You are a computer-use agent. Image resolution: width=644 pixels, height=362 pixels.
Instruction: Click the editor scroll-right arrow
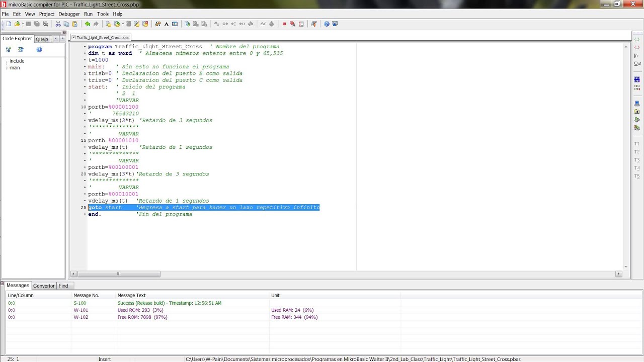pyautogui.click(x=619, y=274)
